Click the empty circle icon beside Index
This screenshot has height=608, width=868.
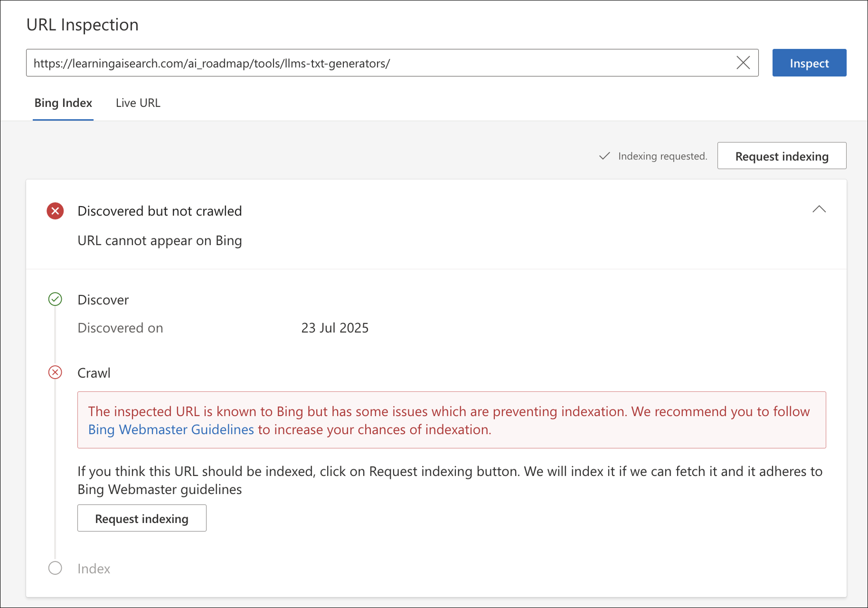coord(55,568)
